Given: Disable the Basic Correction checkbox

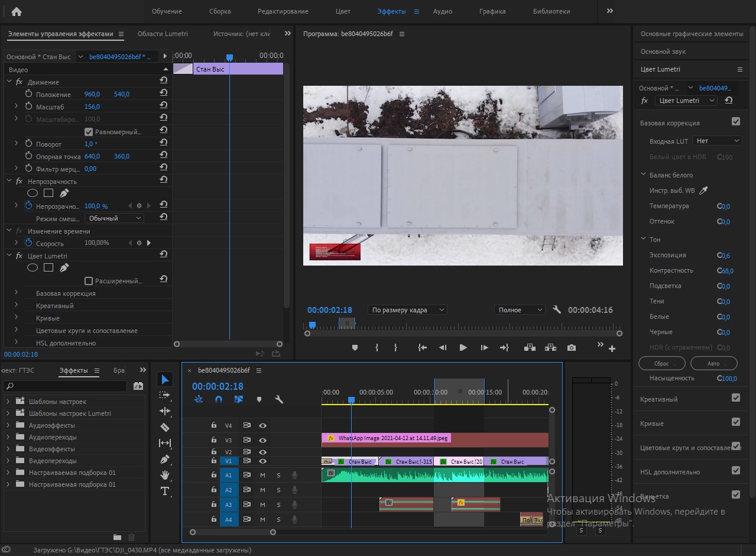Looking at the screenshot, I should (x=736, y=122).
